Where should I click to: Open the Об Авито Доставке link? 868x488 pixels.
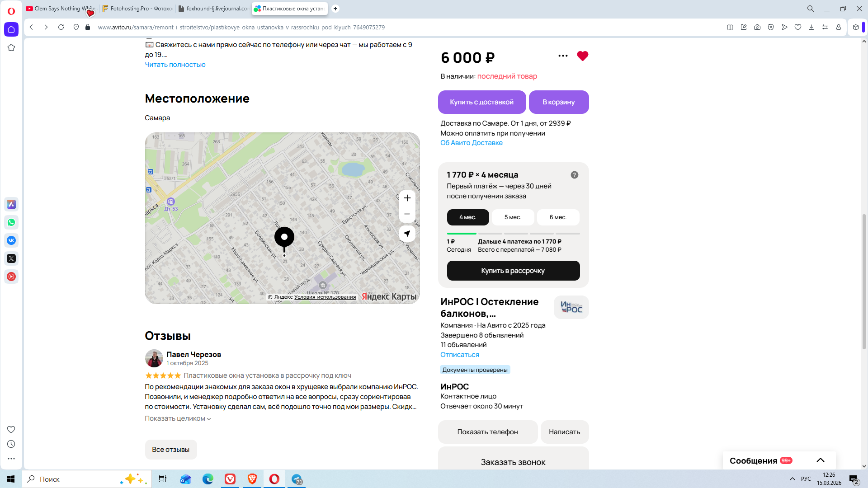471,143
